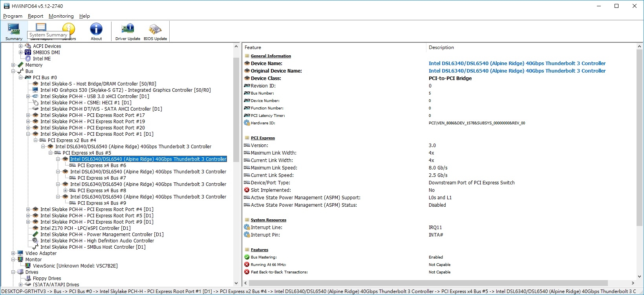The image size is (644, 295).
Task: Click the Interrupt Line row icon
Action: coord(247,228)
